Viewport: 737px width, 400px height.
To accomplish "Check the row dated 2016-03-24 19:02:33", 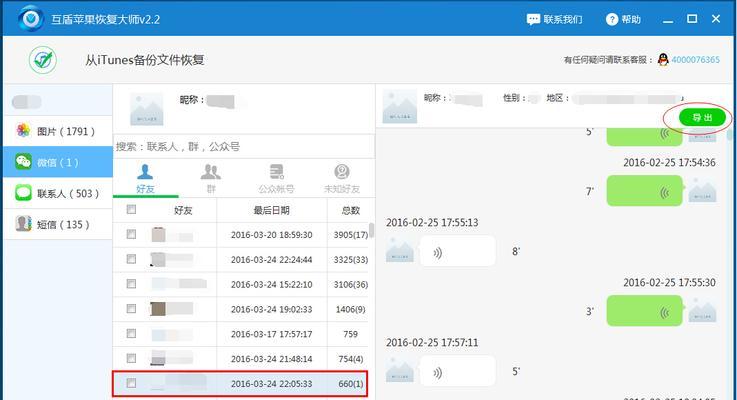I will click(131, 309).
